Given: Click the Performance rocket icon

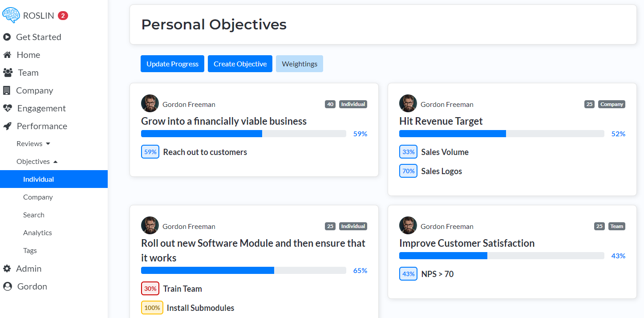Looking at the screenshot, I should [7, 126].
